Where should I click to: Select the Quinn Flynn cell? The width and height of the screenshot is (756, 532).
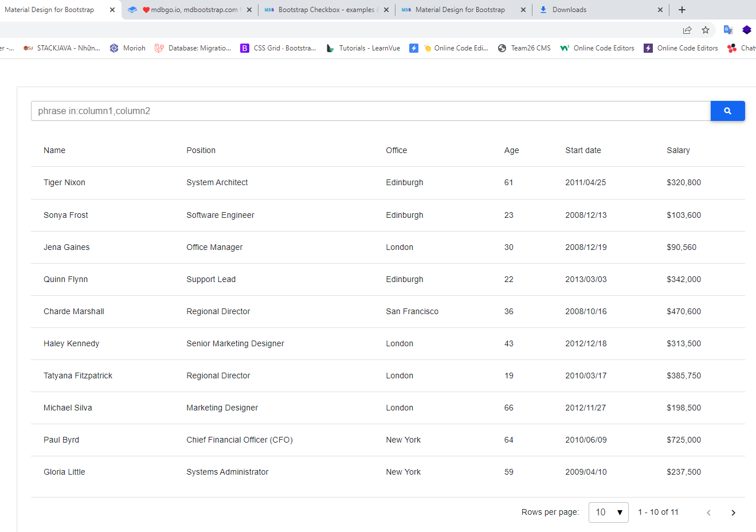65,279
